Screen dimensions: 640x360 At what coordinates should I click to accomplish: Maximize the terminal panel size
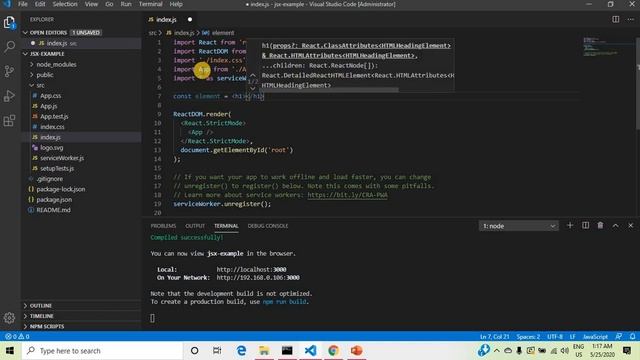click(616, 225)
